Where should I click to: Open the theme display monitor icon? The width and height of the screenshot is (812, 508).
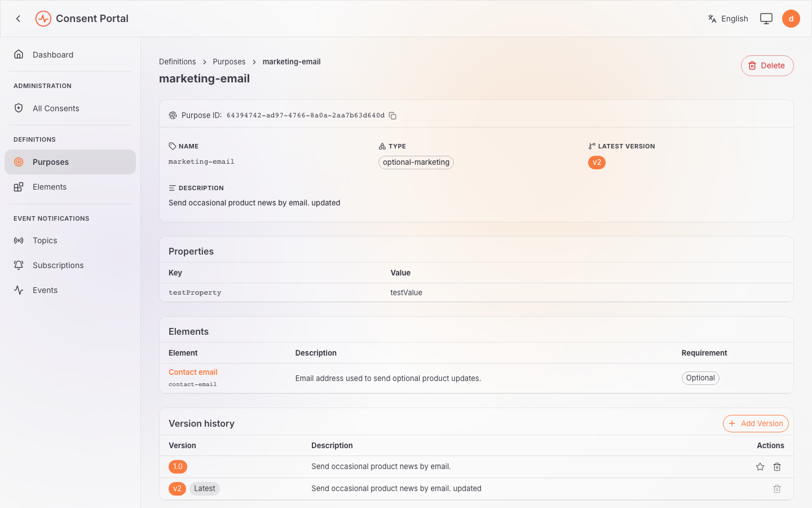(766, 19)
